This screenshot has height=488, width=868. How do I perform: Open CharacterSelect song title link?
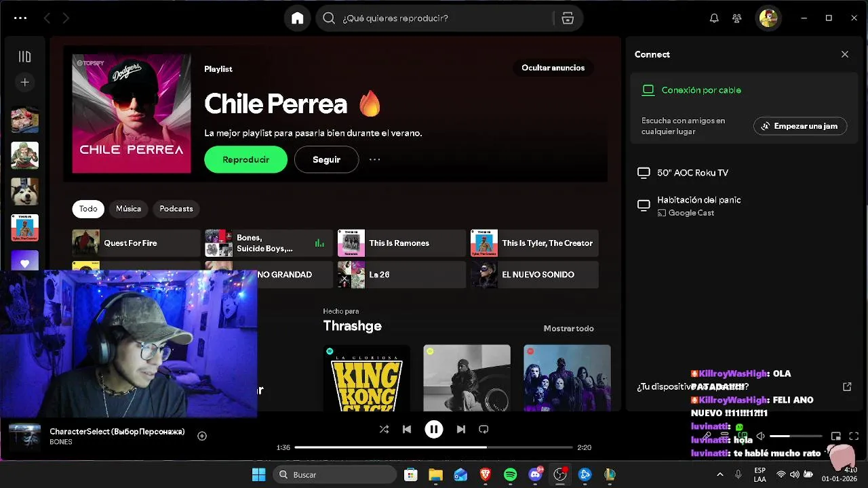coord(117,431)
